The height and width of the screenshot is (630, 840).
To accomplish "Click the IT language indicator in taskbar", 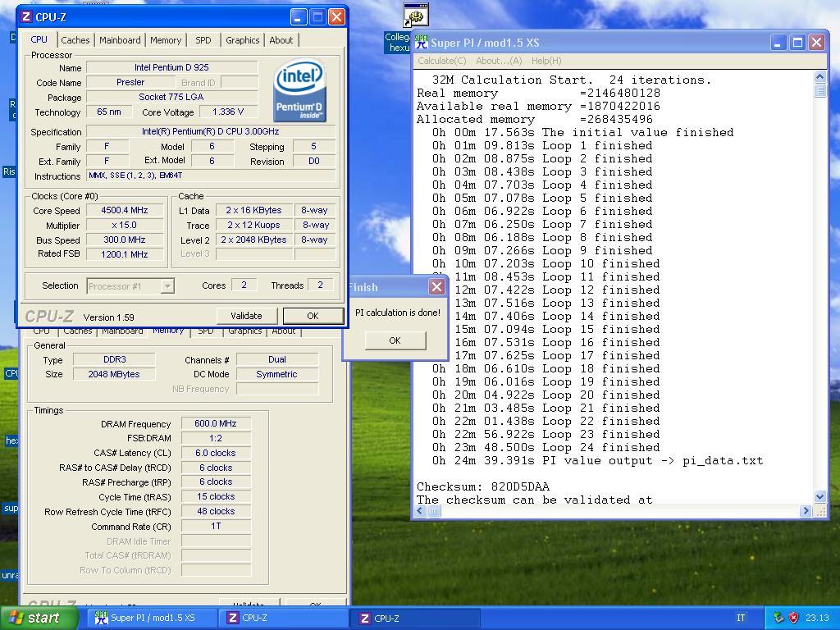I will [x=741, y=618].
